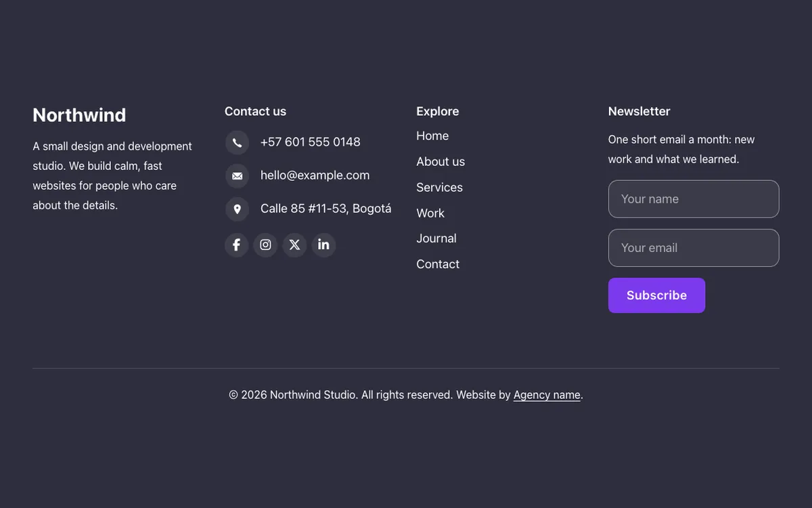Click the 'A small design and development studio' paragraph
This screenshot has height=508, width=812.
pos(112,175)
